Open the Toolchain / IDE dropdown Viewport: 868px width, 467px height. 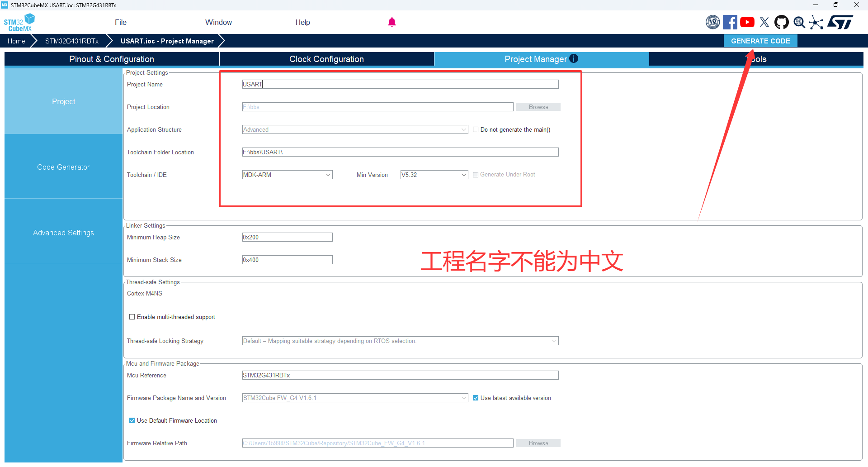point(288,175)
